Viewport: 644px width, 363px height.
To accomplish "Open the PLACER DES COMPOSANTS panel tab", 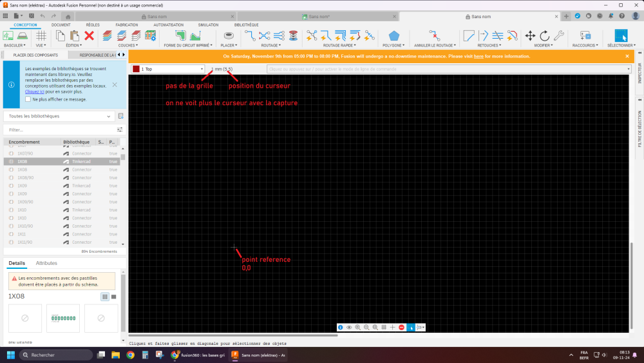I will click(35, 55).
